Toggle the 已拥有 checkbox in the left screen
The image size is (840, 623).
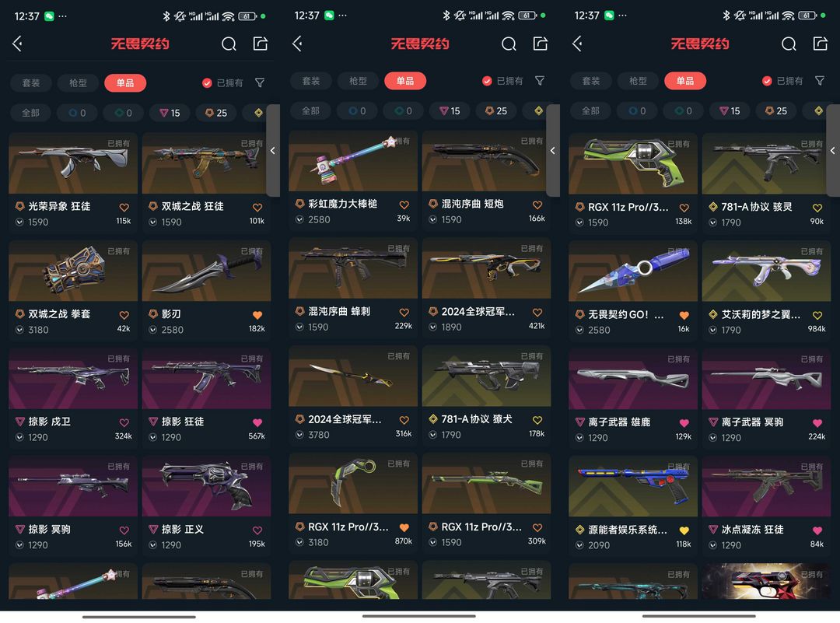click(x=223, y=82)
